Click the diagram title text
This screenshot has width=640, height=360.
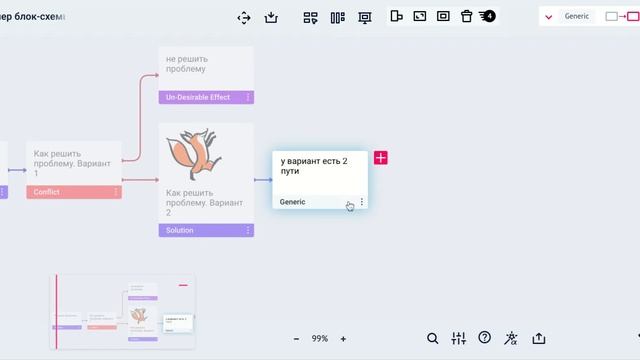pyautogui.click(x=33, y=17)
